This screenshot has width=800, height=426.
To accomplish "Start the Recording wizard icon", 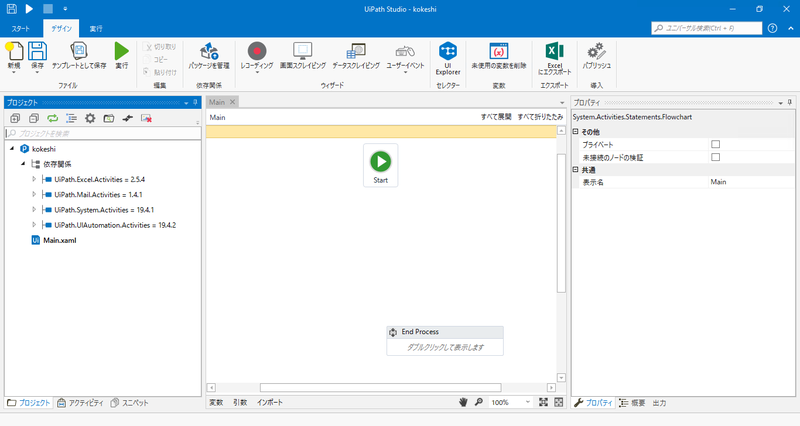I will (x=257, y=51).
